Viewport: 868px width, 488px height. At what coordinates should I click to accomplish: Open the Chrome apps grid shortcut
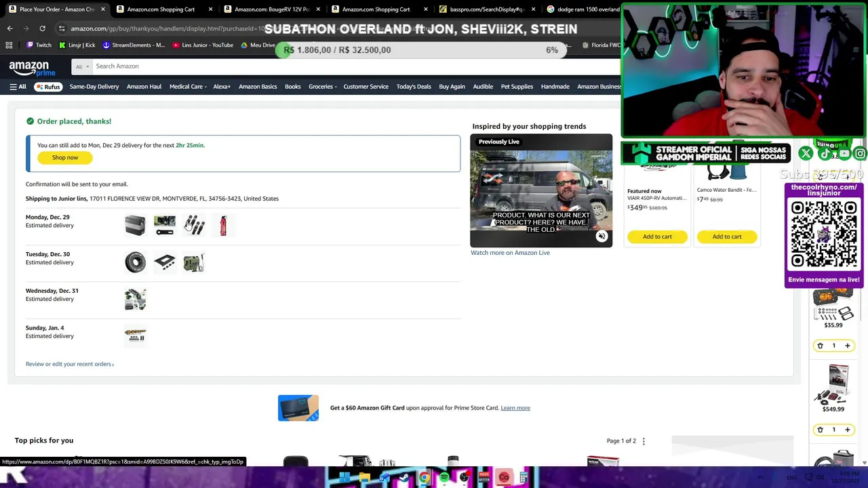(9, 45)
